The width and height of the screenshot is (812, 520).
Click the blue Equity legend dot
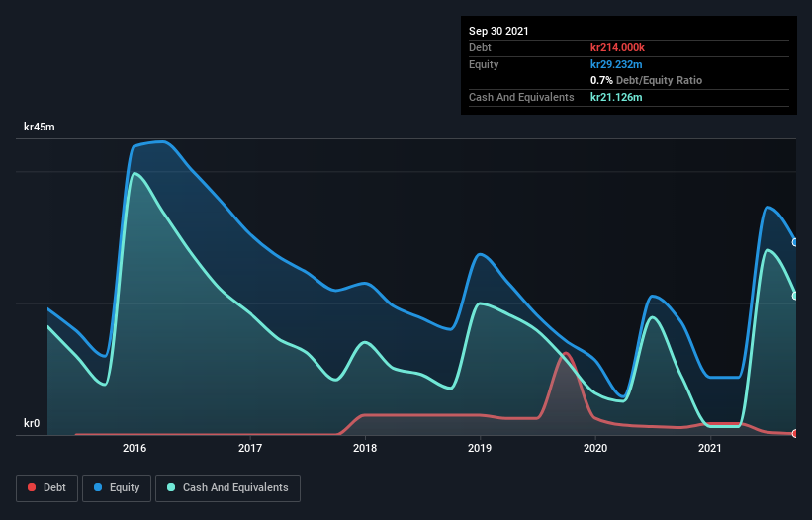98,487
